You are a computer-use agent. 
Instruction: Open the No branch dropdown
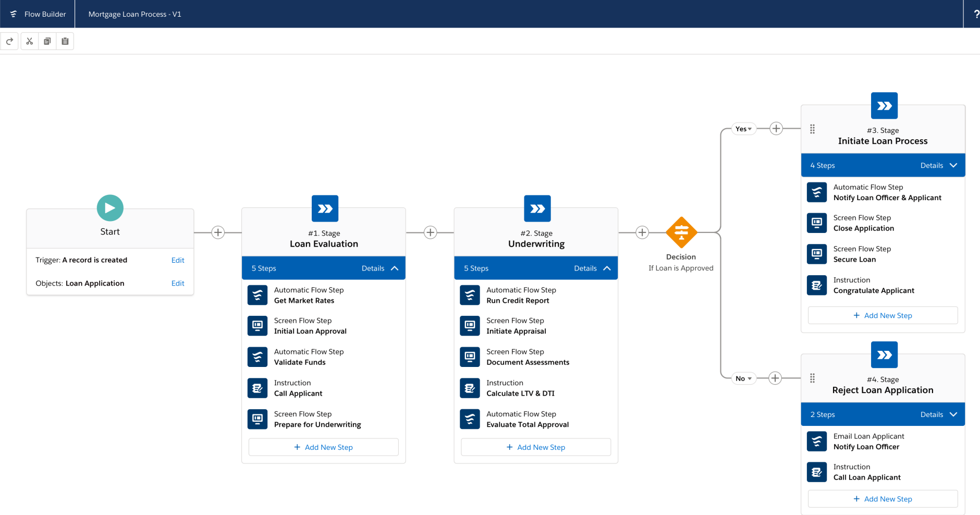pos(743,378)
